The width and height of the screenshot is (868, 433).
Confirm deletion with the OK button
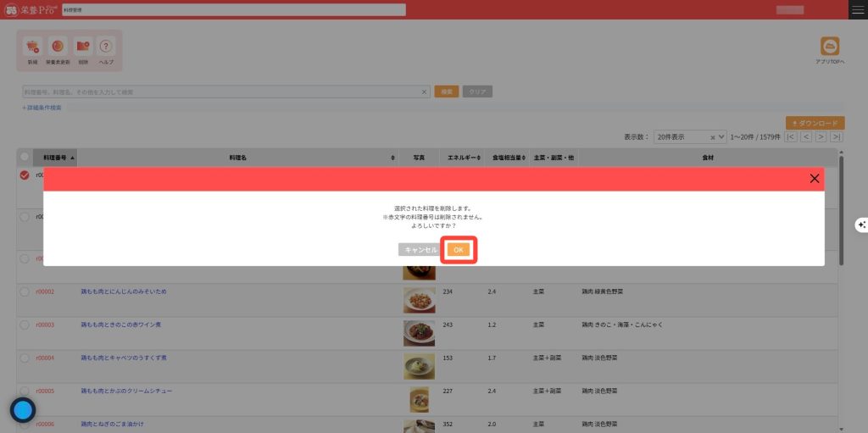[x=458, y=250]
